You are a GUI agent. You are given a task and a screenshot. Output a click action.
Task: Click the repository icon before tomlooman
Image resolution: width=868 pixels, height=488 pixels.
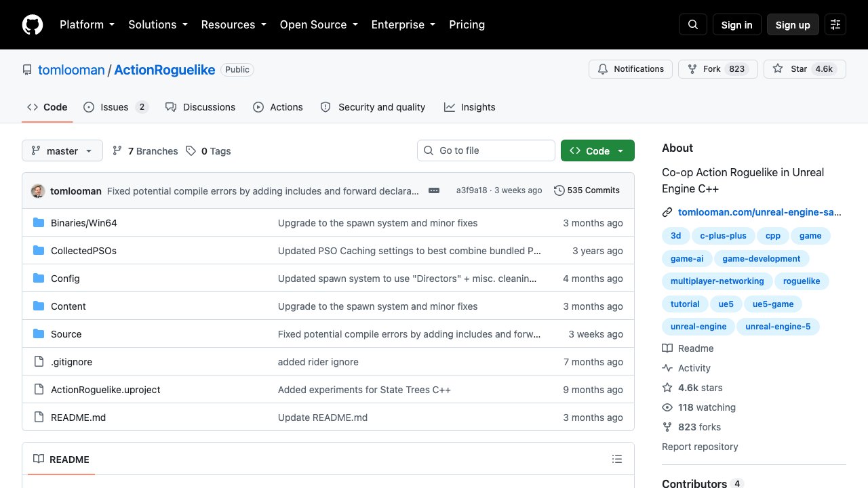27,70
